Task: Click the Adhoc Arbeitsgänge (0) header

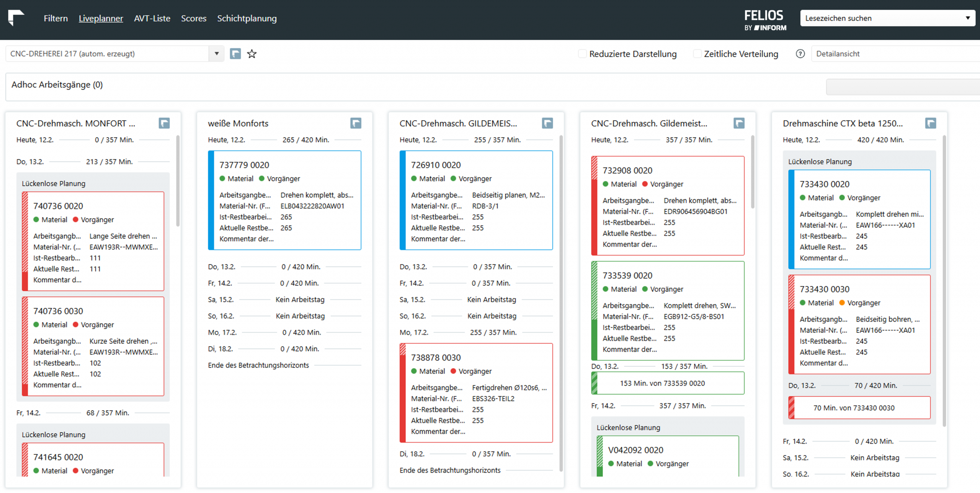Action: pos(57,85)
